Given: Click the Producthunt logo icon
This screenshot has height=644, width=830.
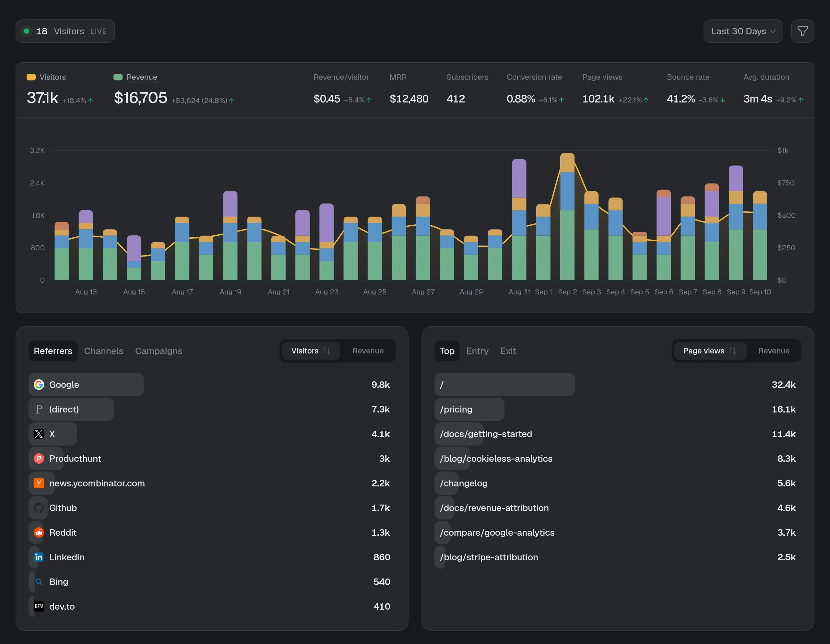Looking at the screenshot, I should point(39,459).
